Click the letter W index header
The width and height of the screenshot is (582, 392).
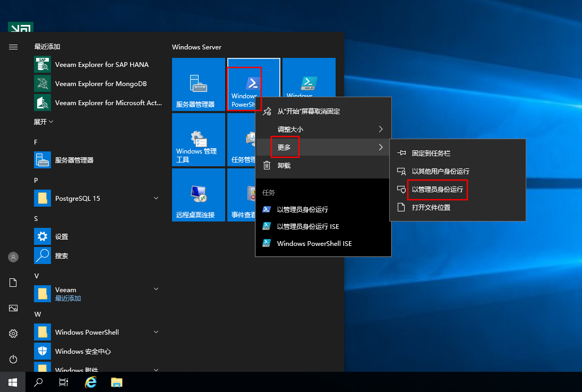[x=38, y=314]
